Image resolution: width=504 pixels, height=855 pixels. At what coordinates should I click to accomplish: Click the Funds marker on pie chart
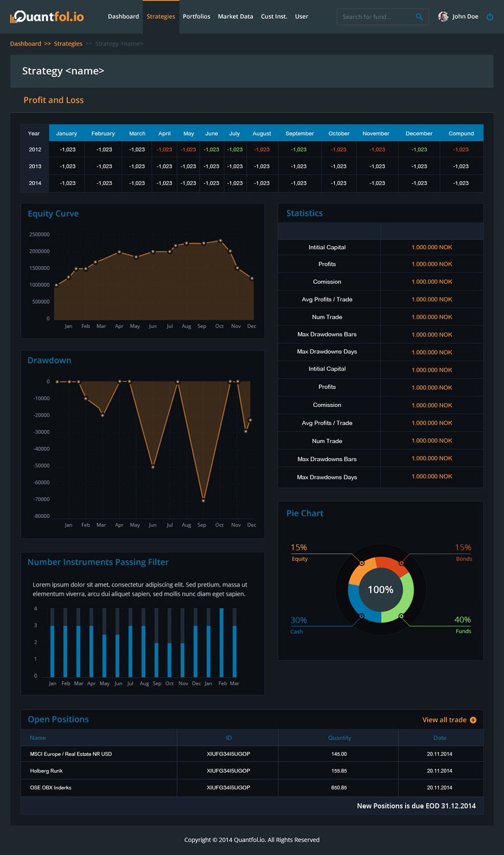[401, 616]
